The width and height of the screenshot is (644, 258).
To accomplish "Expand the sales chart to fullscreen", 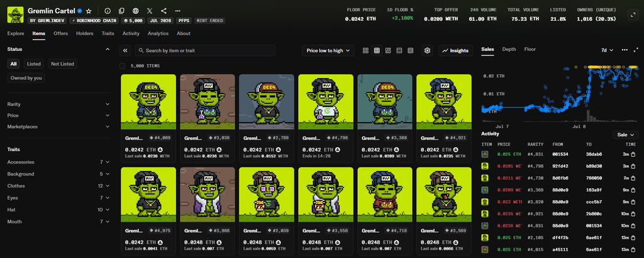I will point(636,50).
